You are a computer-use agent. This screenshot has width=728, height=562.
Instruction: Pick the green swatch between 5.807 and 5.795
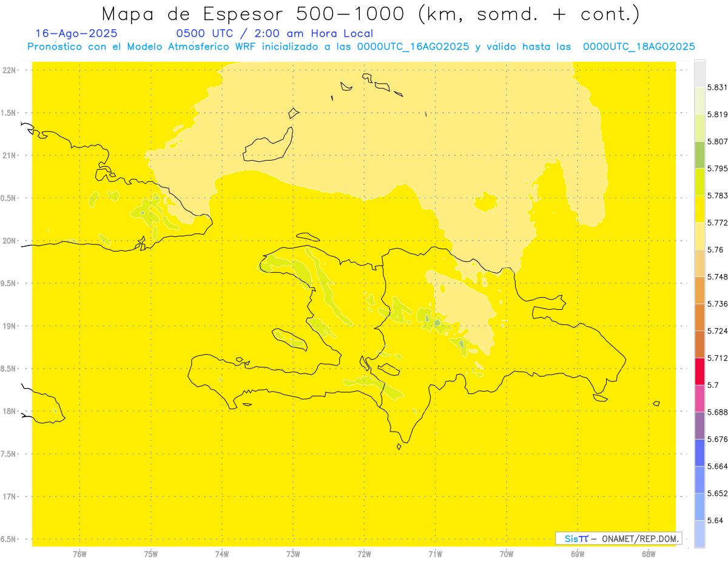point(699,155)
